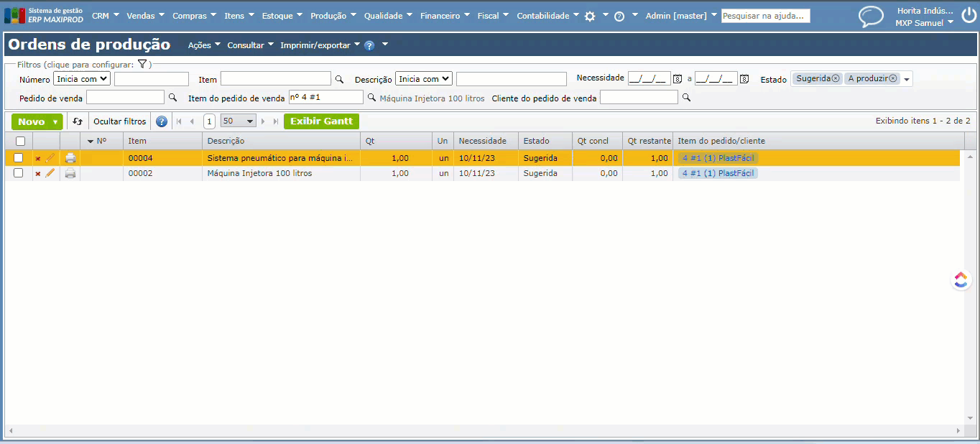Expand the MXP Samuel user dropdown
The image size is (980, 444).
[924, 23]
